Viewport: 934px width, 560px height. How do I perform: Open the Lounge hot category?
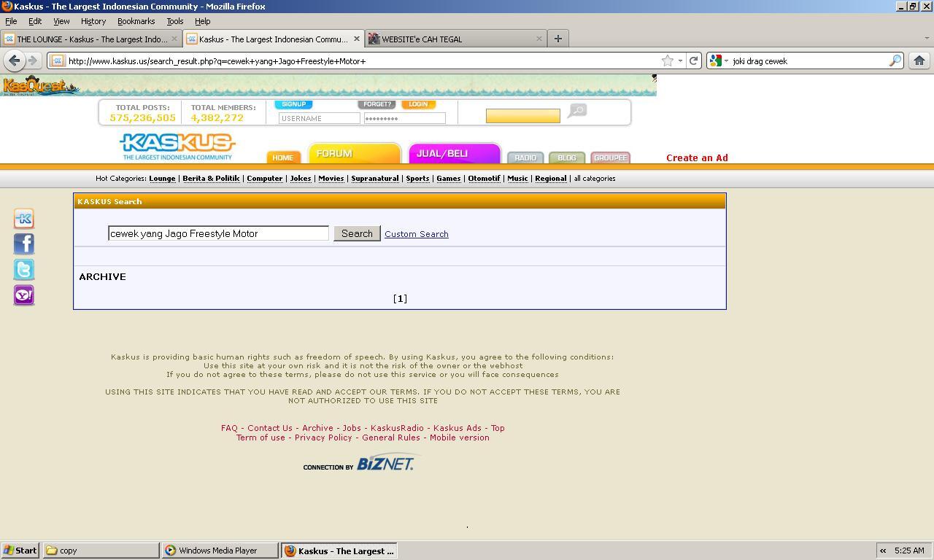point(162,178)
